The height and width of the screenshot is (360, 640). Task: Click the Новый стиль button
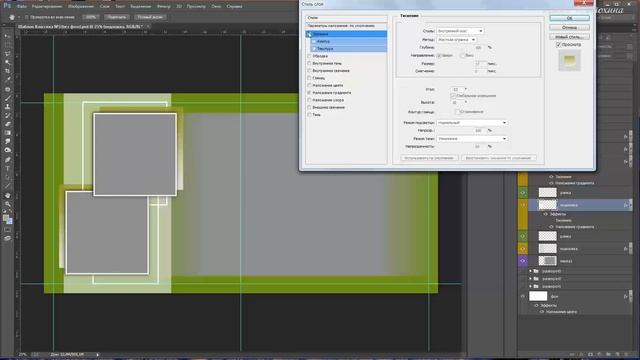coord(569,37)
